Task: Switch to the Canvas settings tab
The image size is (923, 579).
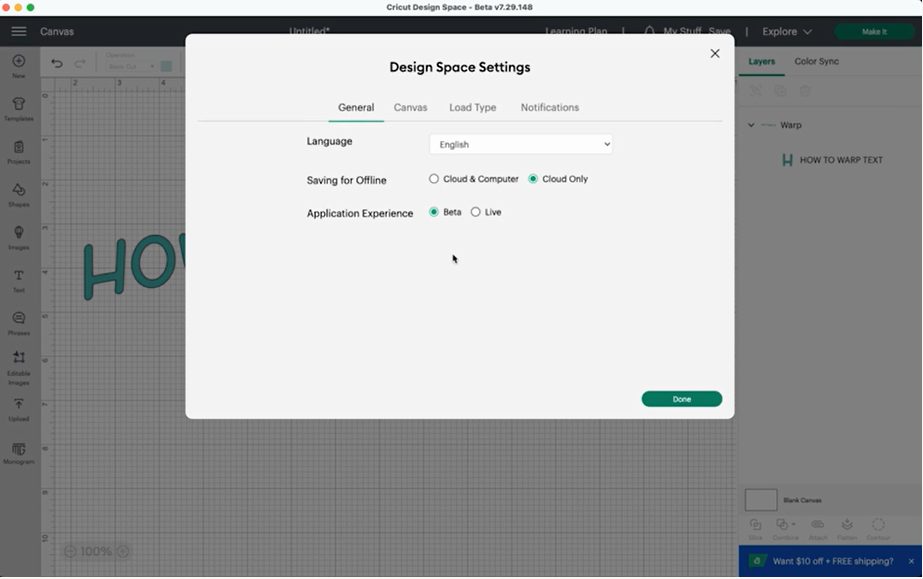Action: (x=410, y=107)
